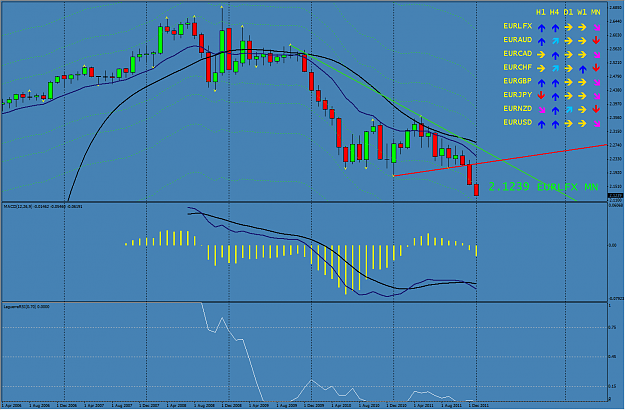The height and width of the screenshot is (410, 625).
Task: Click the D1 timeframe column header
Action: point(568,13)
